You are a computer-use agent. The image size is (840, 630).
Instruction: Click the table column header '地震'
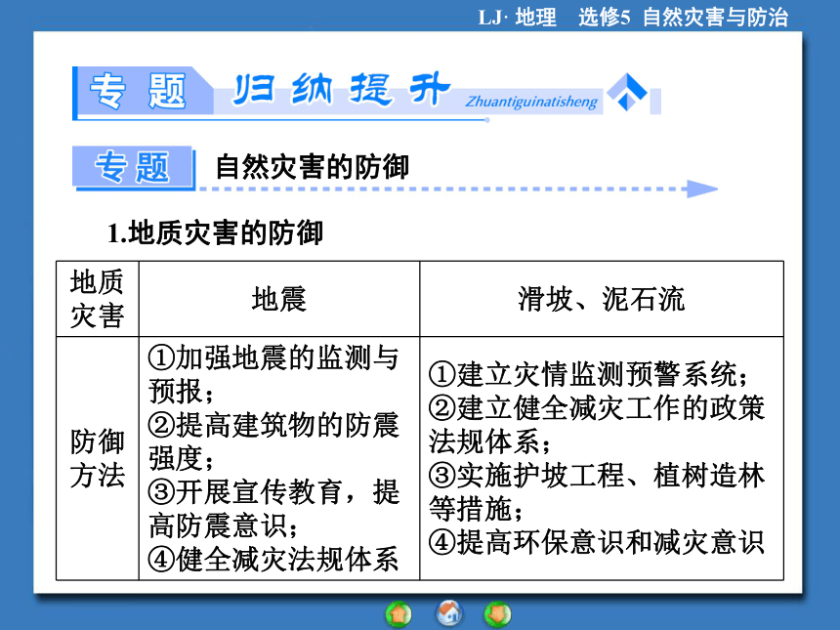(279, 299)
